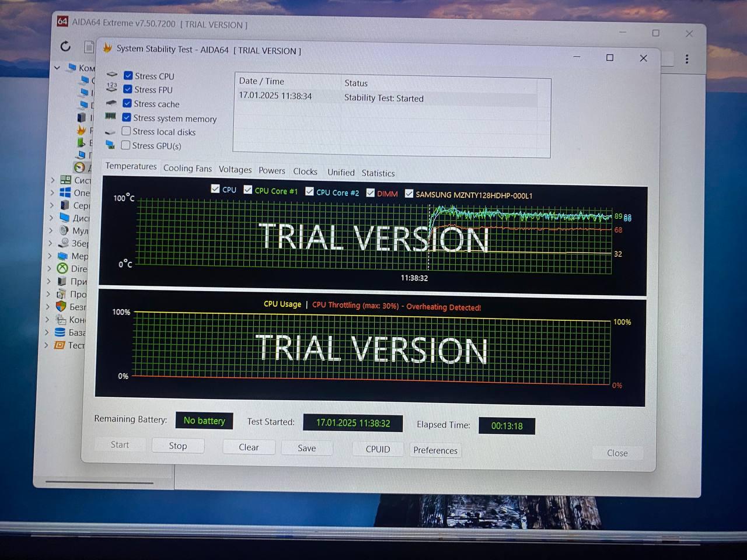Expand the Мул tree node chevron
Image resolution: width=747 pixels, height=560 pixels.
coord(51,230)
